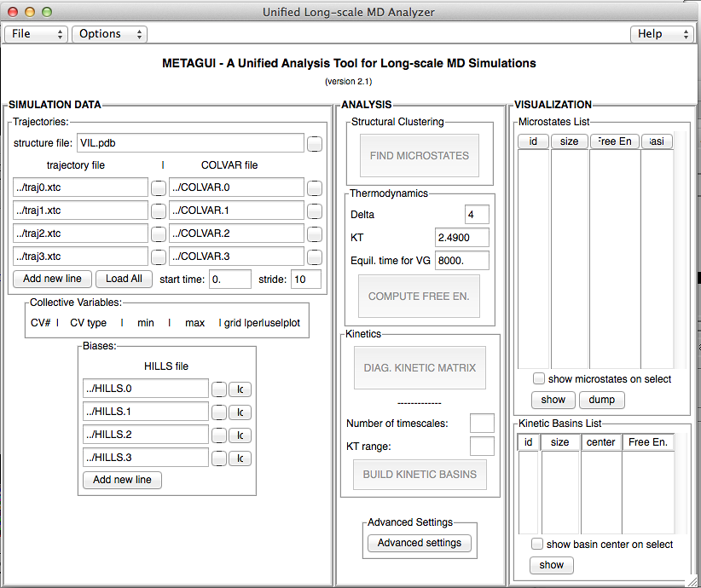
Task: Click browse button beside ../HILLS.0 field
Action: [219, 389]
